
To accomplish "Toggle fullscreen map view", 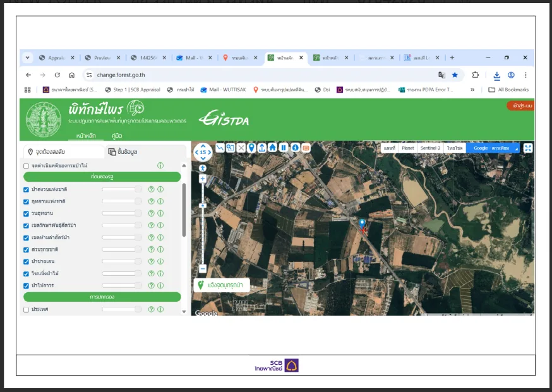I will click(x=528, y=148).
